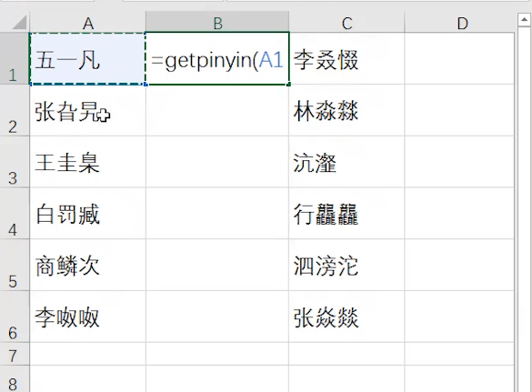Click cell containing 行龘龘

(346, 213)
